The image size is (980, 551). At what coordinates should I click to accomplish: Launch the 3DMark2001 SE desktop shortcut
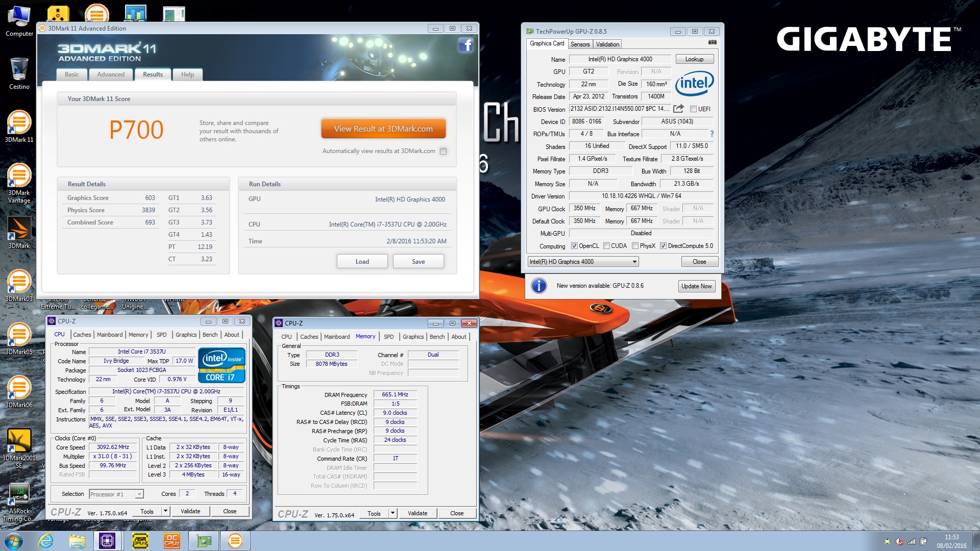tap(19, 448)
